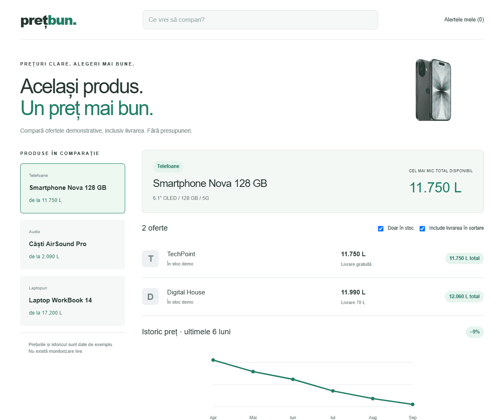Click the Aug data point on chart
This screenshot has height=420, width=504.
373,399
